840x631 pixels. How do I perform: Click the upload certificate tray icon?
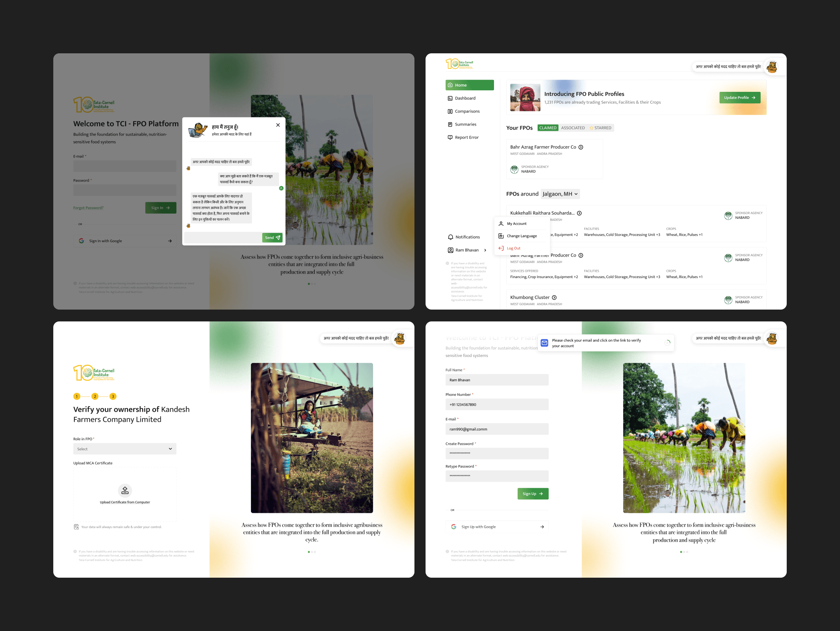click(x=125, y=490)
